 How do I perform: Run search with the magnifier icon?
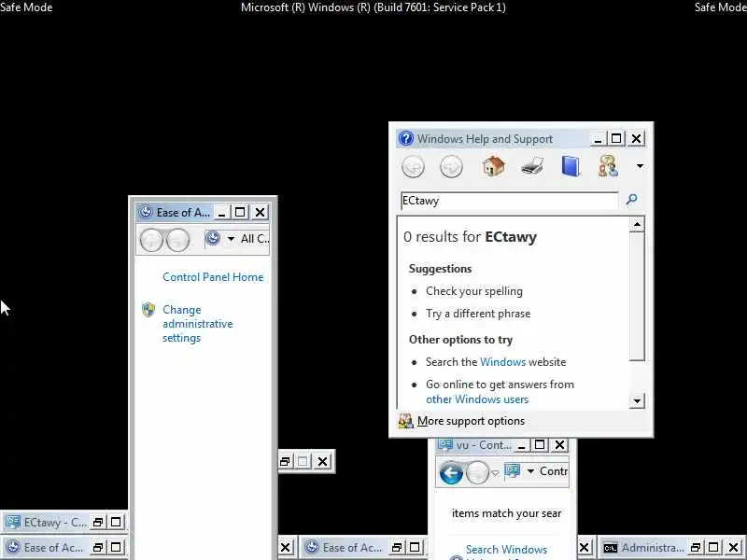click(632, 200)
